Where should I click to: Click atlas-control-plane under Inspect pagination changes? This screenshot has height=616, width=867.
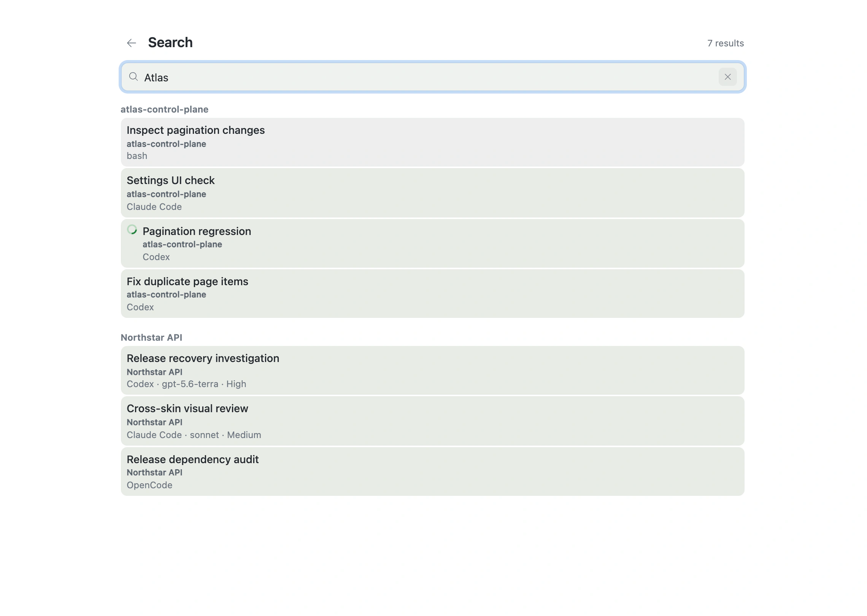pyautogui.click(x=167, y=144)
